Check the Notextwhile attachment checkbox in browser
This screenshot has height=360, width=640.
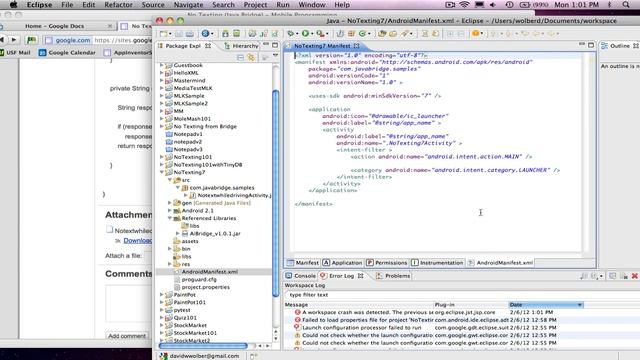pos(109,229)
